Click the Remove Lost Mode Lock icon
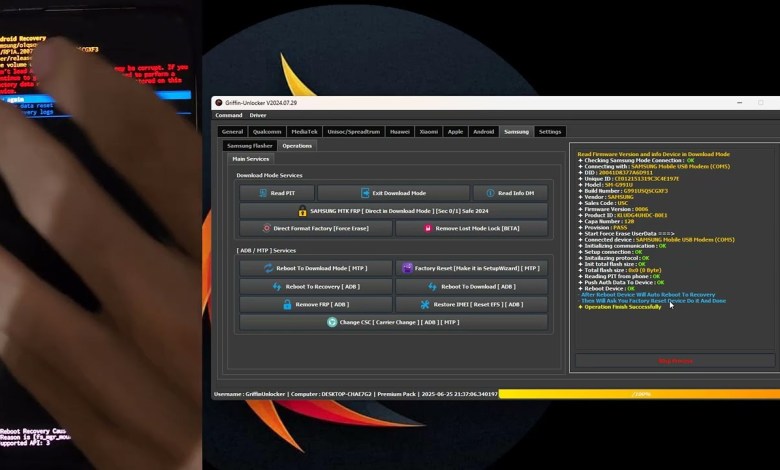The width and height of the screenshot is (780, 470). click(x=427, y=229)
